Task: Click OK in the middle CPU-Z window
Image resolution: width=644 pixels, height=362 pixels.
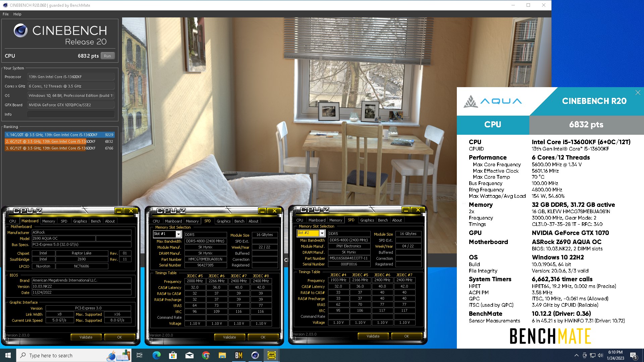Action: click(263, 337)
